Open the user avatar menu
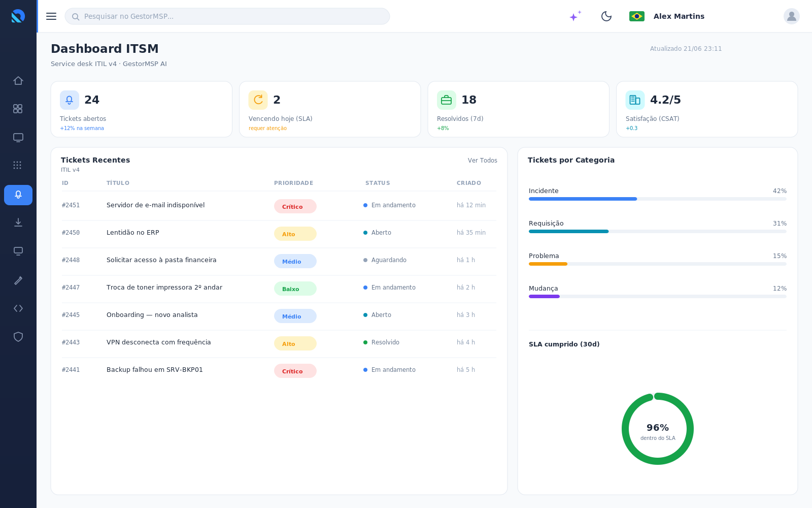The image size is (812, 508). pos(792,16)
